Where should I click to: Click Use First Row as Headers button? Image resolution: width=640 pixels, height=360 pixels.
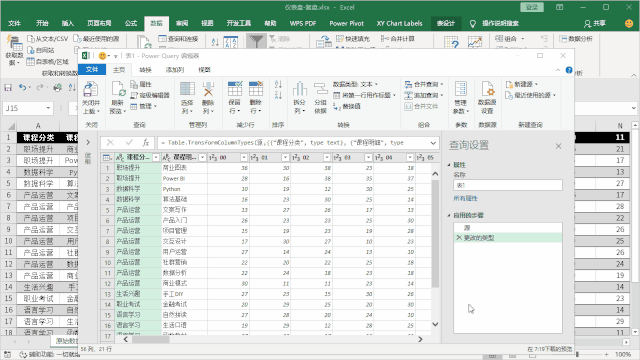pos(365,95)
